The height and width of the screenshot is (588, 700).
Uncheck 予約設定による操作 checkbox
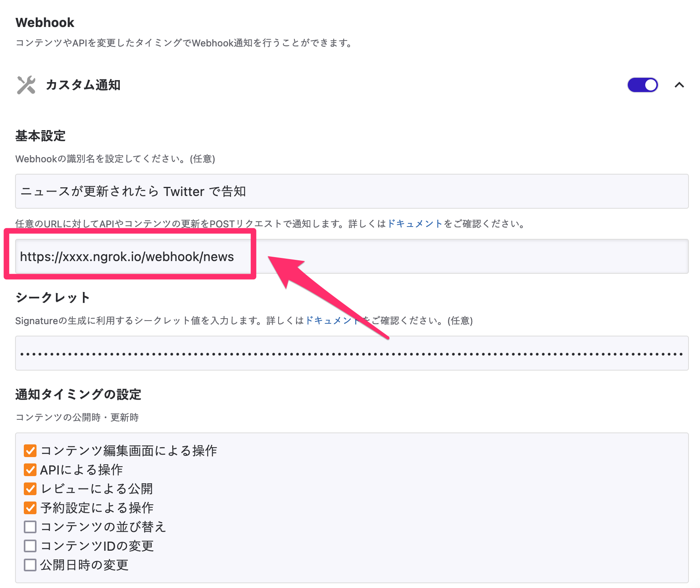(30, 508)
